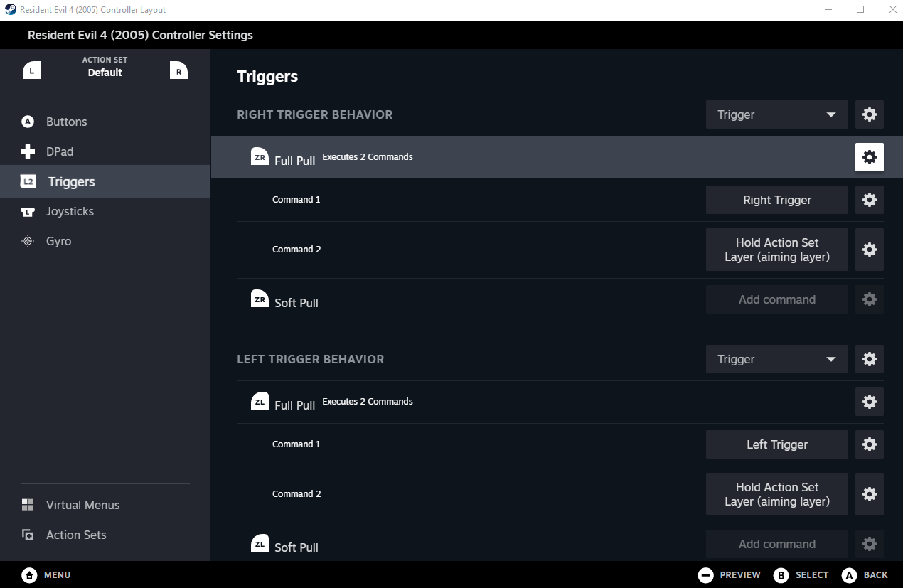Open Virtual Menus in sidebar
The height and width of the screenshot is (588, 903).
click(x=105, y=505)
